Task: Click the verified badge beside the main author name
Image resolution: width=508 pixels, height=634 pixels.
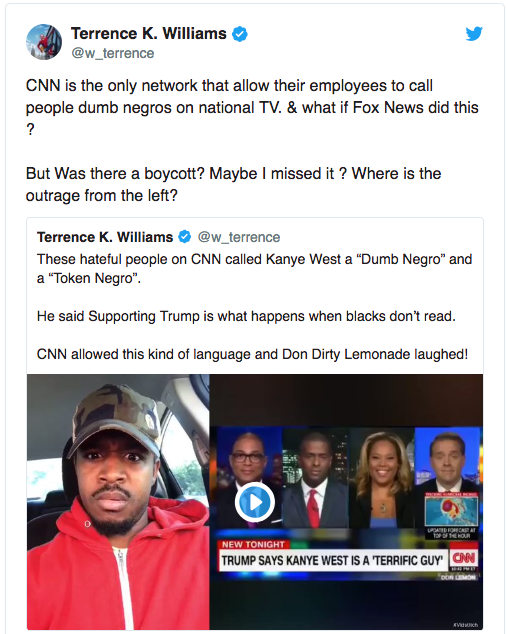Action: (x=240, y=34)
